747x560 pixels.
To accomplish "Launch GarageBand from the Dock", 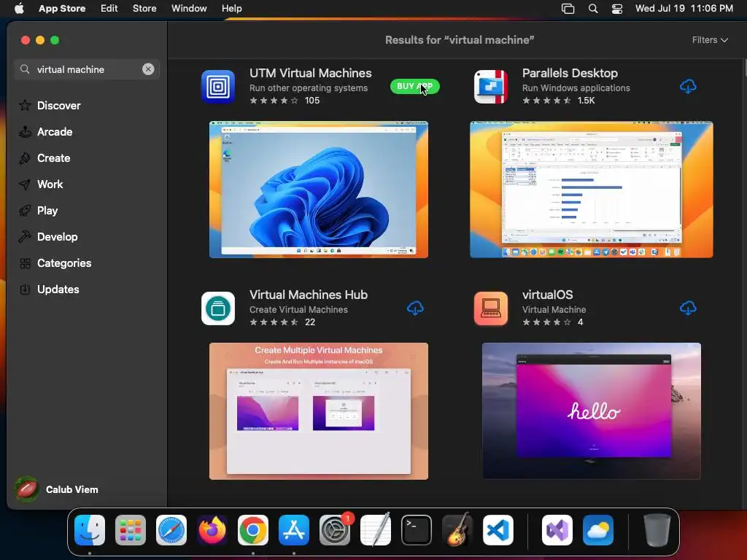I will click(x=457, y=530).
